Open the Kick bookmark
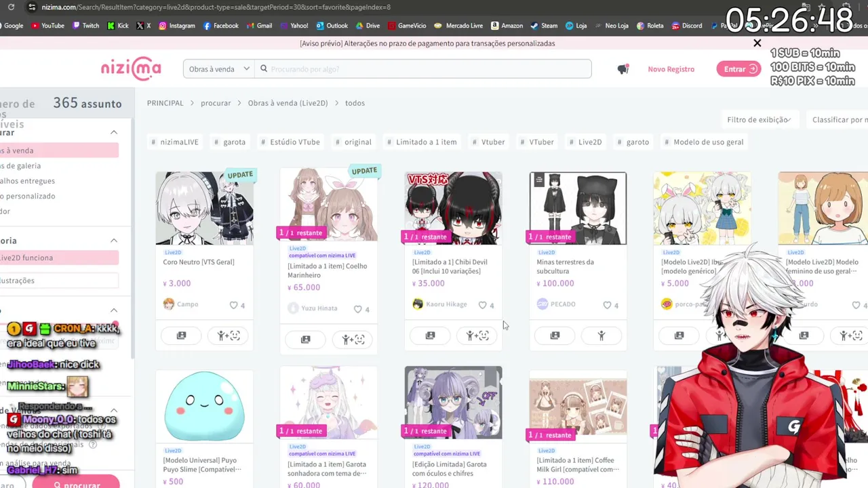 pos(117,26)
